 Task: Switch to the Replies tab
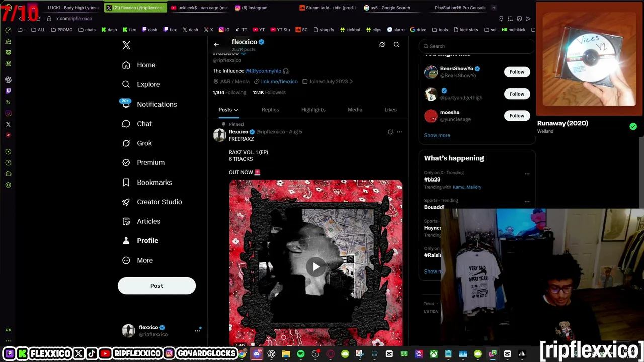pos(270,110)
